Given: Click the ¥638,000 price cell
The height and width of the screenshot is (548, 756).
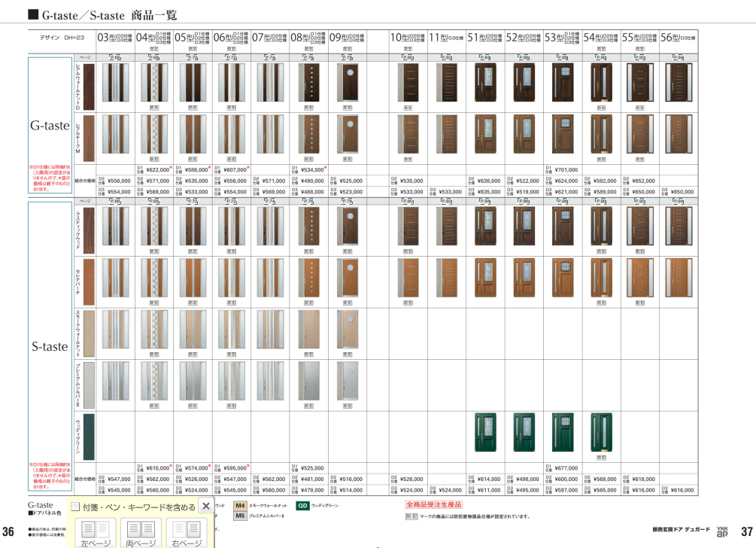Looking at the screenshot, I should pos(489,181).
